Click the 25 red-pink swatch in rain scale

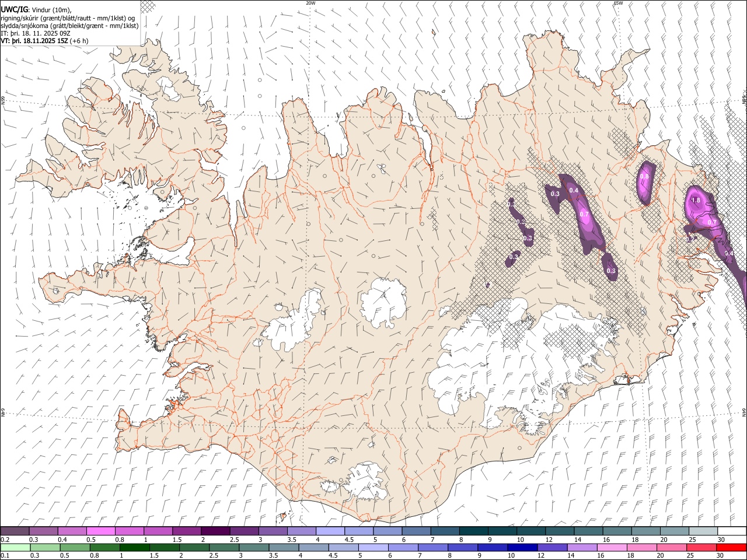[x=701, y=547]
